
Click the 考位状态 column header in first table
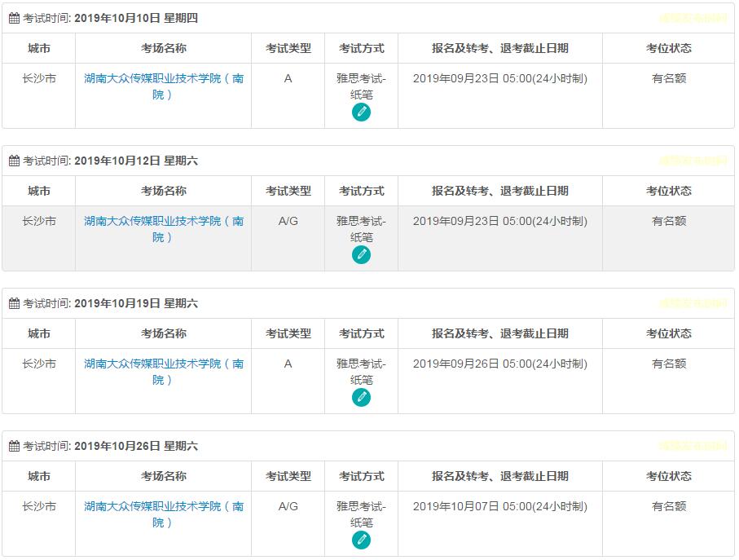tap(669, 48)
